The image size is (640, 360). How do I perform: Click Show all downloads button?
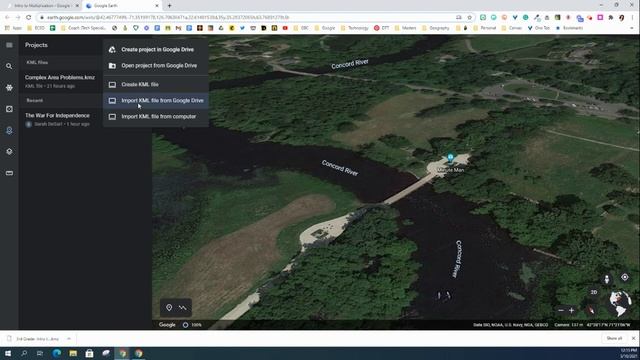point(614,338)
